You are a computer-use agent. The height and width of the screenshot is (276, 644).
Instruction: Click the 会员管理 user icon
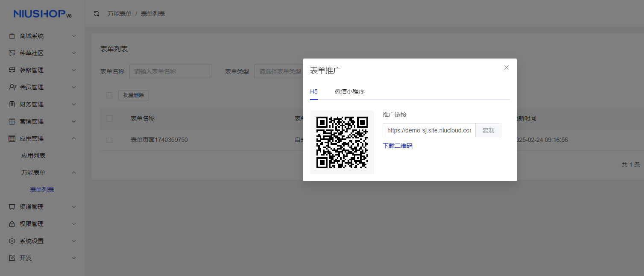(12, 87)
